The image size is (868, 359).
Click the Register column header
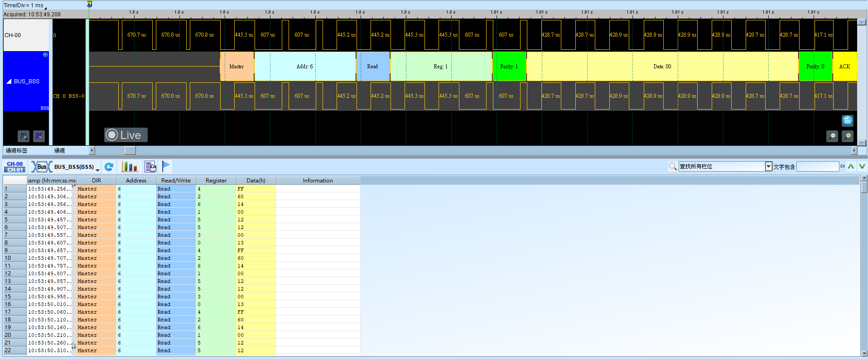tap(216, 181)
